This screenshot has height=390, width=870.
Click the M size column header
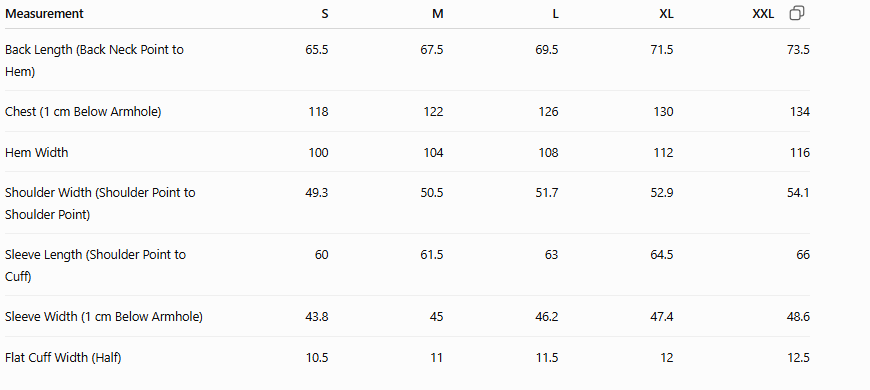click(438, 14)
